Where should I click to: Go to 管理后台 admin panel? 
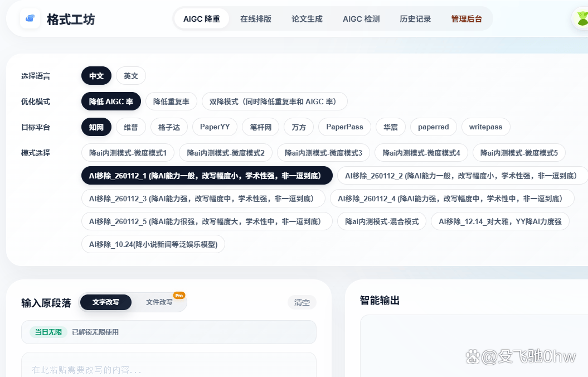(466, 18)
